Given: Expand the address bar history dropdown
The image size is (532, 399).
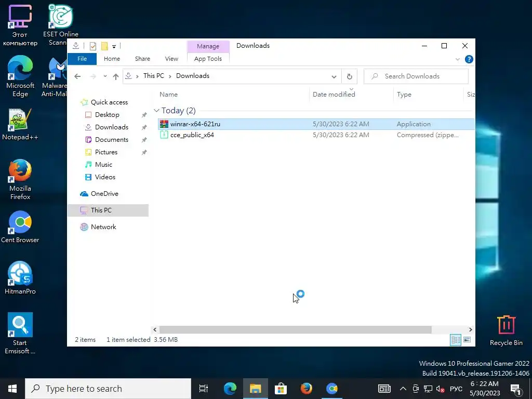Looking at the screenshot, I should click(334, 77).
